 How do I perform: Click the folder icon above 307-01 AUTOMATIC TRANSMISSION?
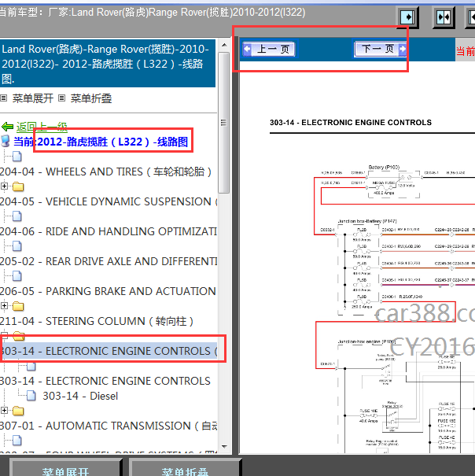click(18, 411)
